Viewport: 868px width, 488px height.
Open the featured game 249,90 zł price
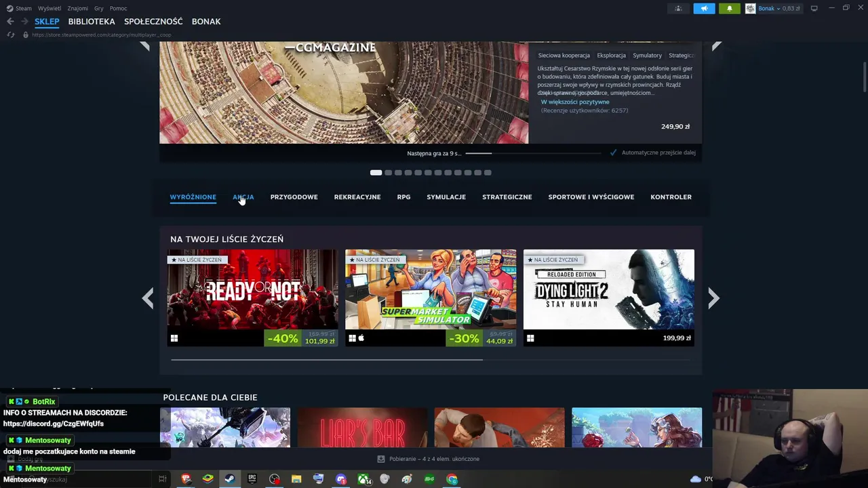tap(675, 127)
